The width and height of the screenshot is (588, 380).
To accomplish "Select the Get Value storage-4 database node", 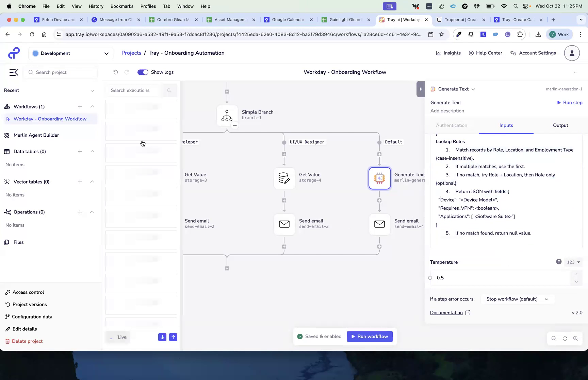I will click(284, 178).
